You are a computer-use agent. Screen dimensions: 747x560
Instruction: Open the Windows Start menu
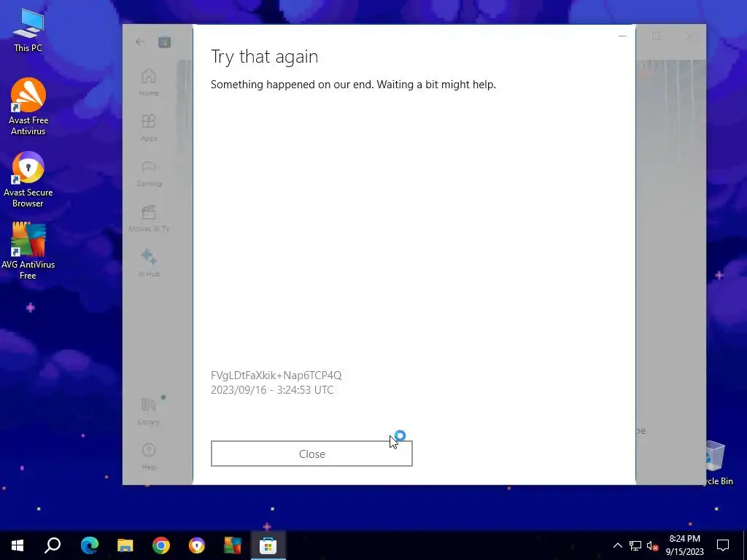point(18,545)
